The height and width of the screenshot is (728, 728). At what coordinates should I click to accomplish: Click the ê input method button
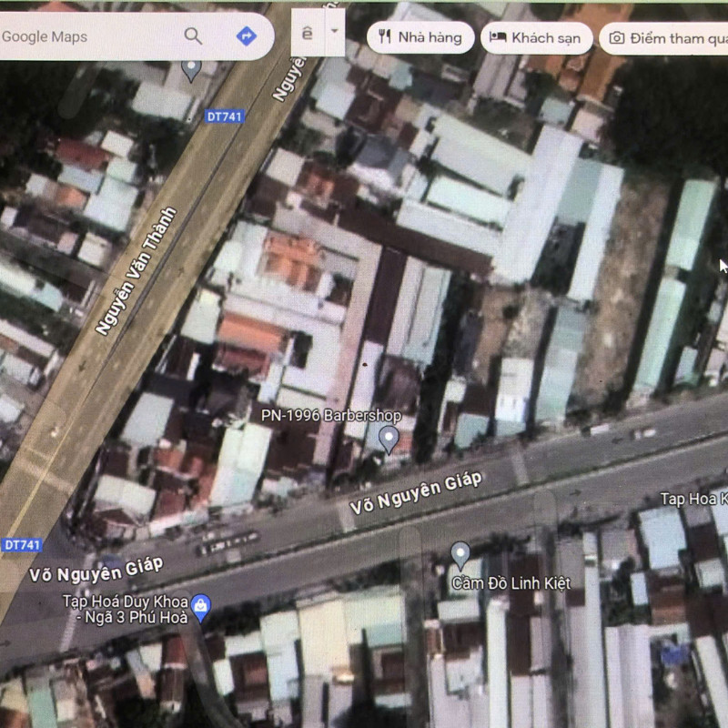pos(308,33)
